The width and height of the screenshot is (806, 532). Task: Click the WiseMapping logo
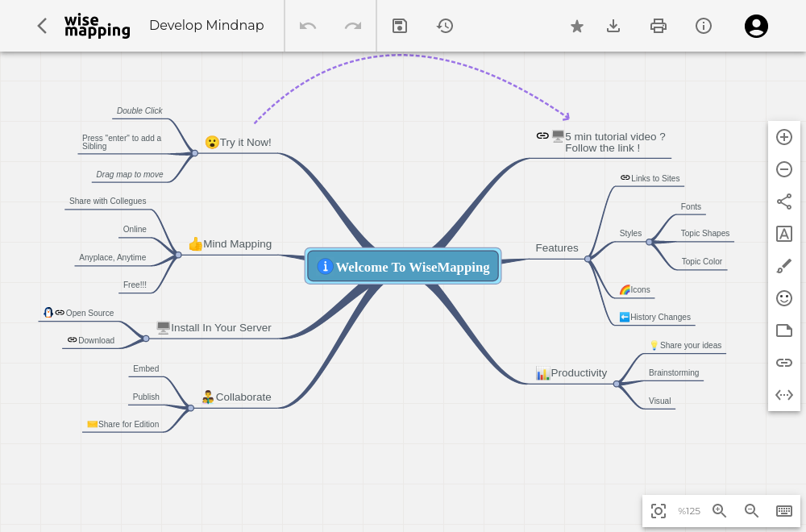(x=98, y=26)
